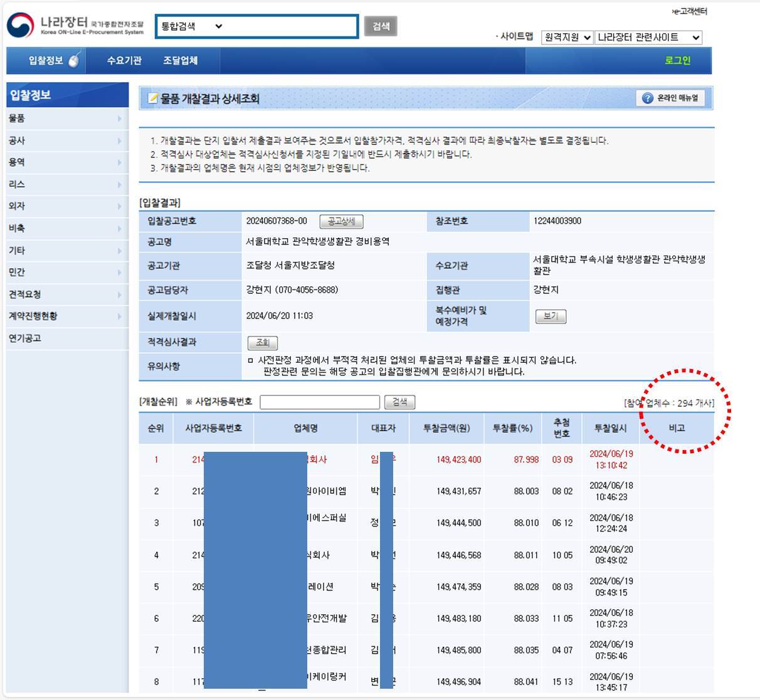
Task: Click the top 검색 button
Action: point(381,26)
